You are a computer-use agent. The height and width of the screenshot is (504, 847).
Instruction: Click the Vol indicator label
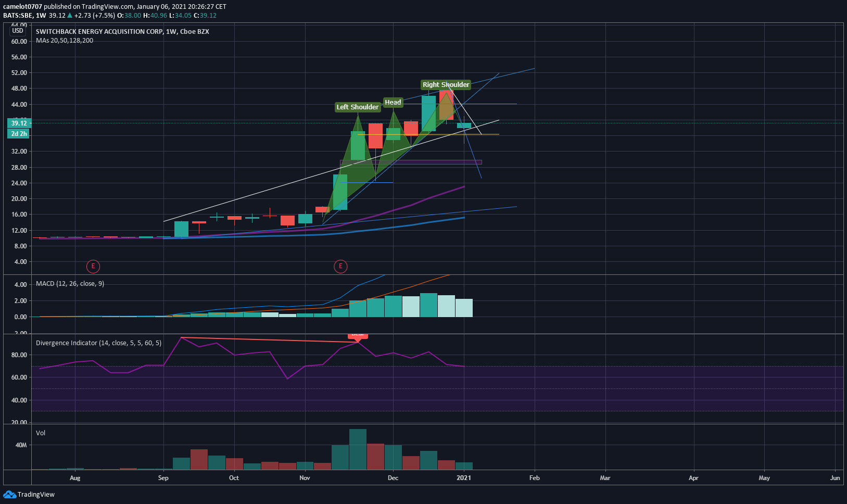(41, 433)
